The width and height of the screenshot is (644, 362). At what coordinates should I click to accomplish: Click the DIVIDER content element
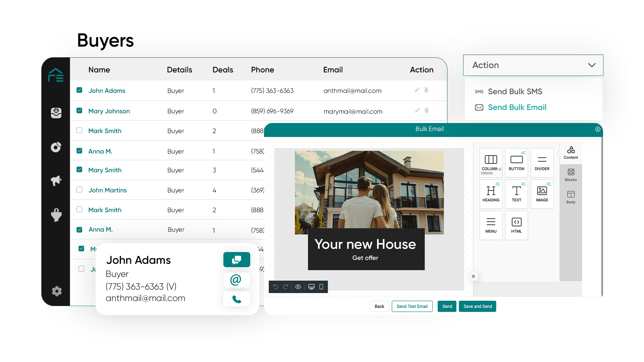point(542,163)
